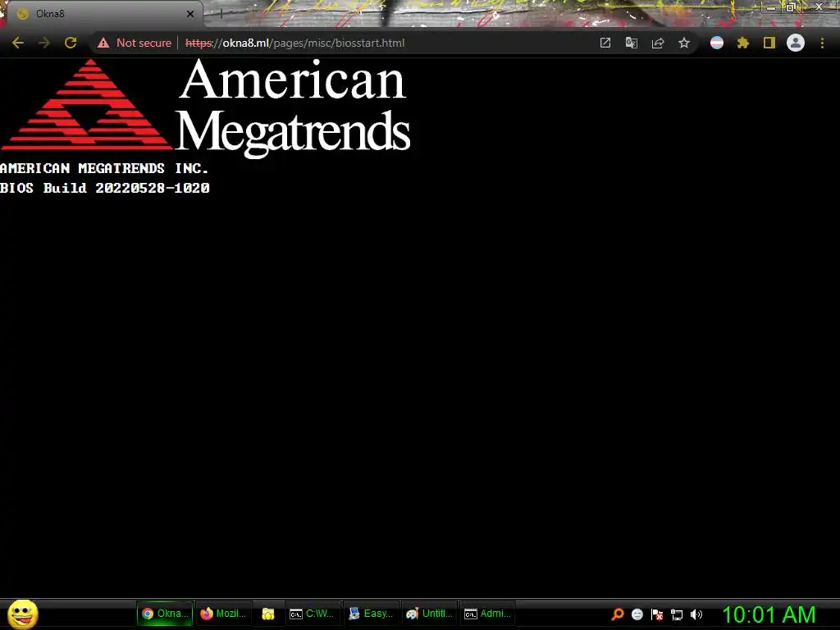This screenshot has height=630, width=840.
Task: Open the Action Center flag tray icon
Action: (x=657, y=614)
